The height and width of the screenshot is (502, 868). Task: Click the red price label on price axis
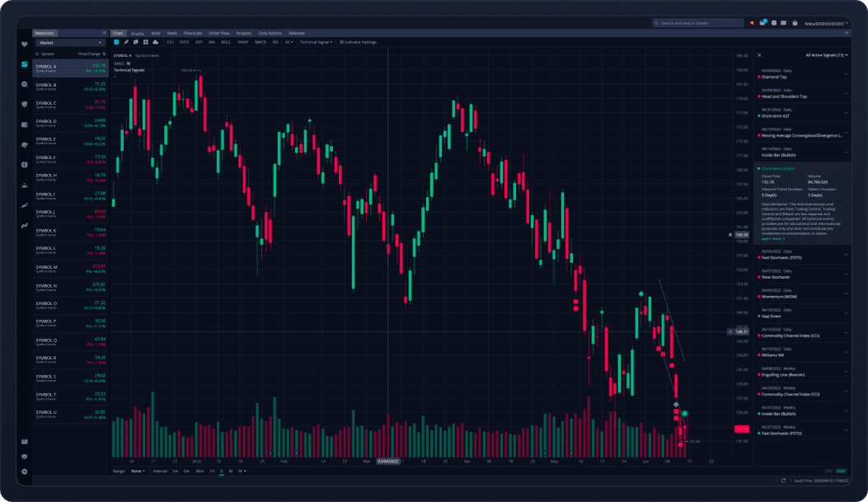click(742, 429)
